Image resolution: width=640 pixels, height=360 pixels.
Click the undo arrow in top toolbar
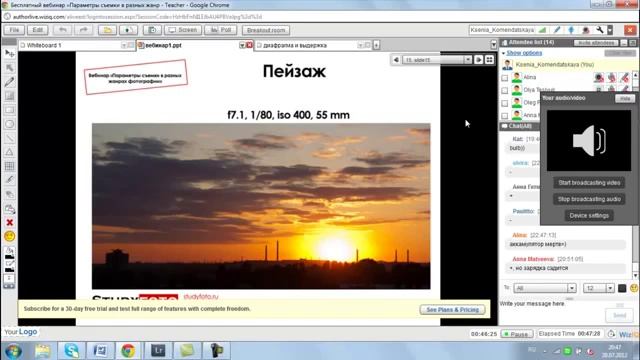[x=62, y=30]
